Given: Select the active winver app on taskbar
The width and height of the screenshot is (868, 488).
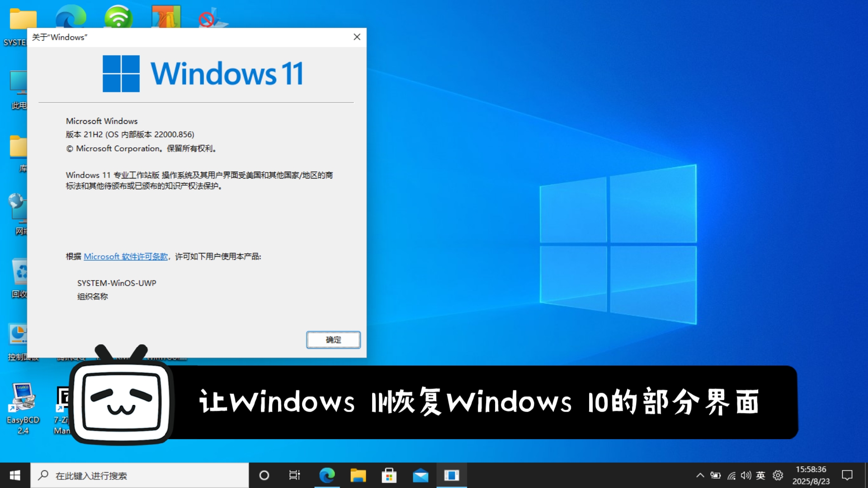Looking at the screenshot, I should [x=452, y=475].
